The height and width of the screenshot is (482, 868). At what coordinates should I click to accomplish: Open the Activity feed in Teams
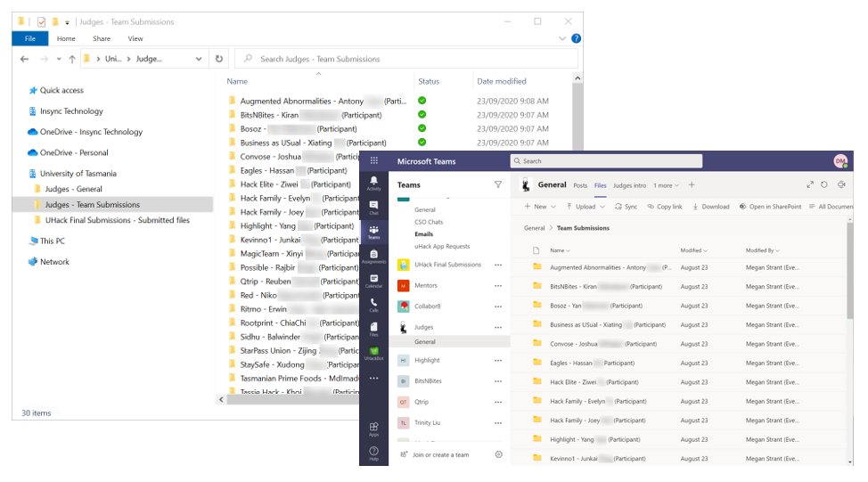(373, 183)
